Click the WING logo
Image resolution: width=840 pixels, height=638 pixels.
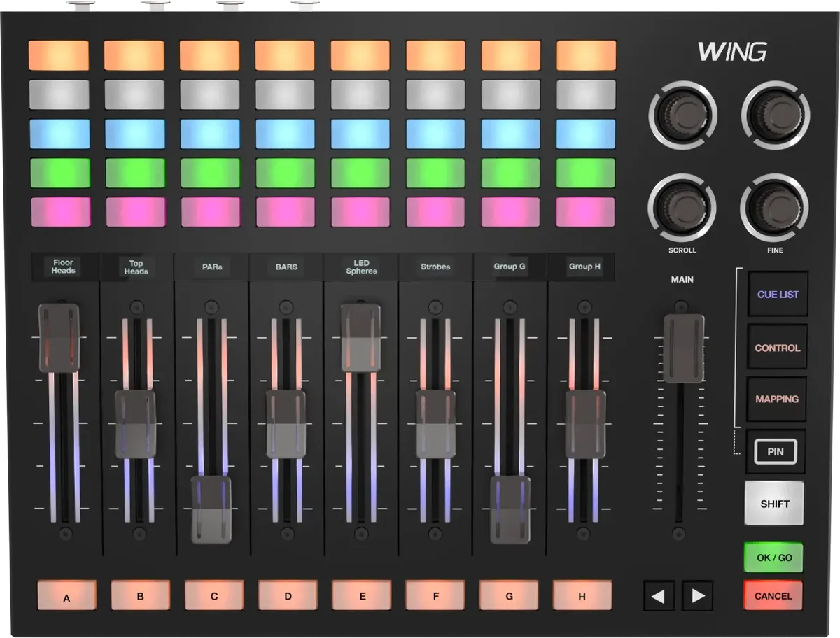(731, 52)
